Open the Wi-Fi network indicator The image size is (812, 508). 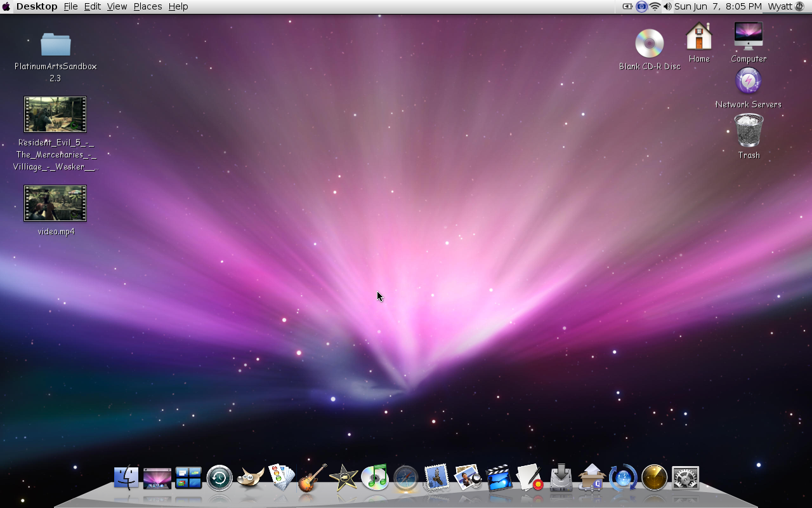click(655, 6)
